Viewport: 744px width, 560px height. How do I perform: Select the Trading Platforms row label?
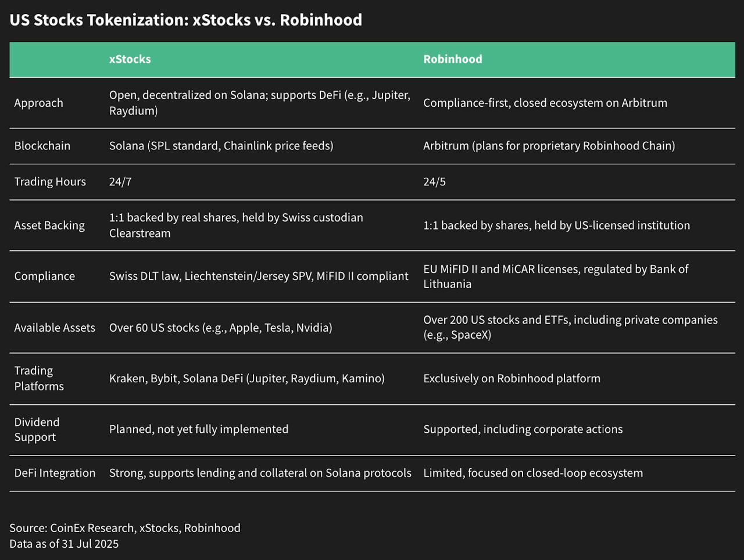pos(39,378)
